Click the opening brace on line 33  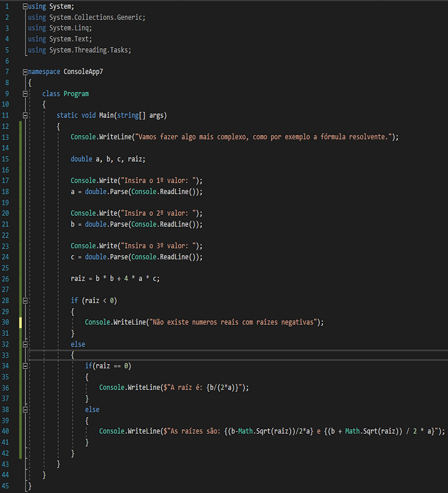[x=72, y=355]
